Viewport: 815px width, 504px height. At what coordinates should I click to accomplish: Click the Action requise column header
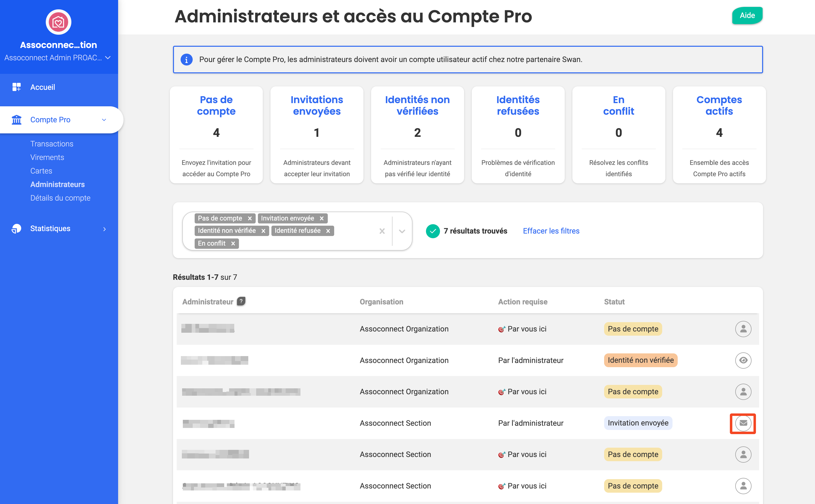click(x=523, y=302)
